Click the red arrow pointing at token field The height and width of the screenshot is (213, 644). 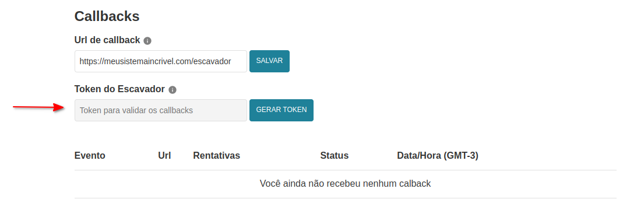pyautogui.click(x=38, y=107)
